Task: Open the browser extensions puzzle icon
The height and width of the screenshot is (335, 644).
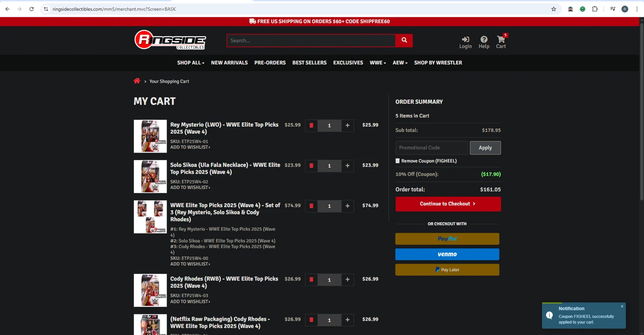Action: point(595,9)
